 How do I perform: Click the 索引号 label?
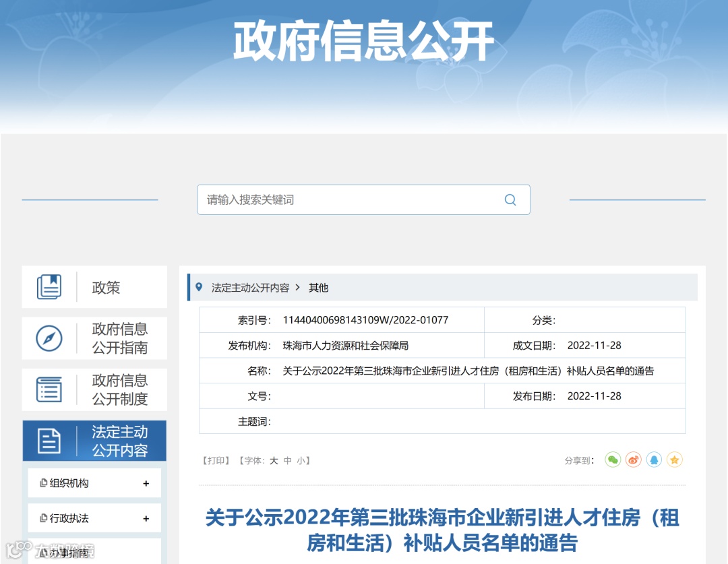click(254, 320)
